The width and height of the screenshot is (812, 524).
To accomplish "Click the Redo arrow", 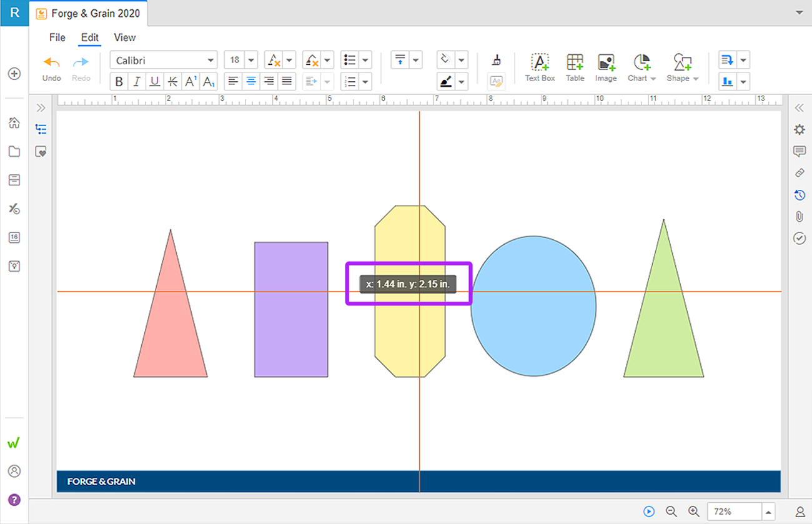I will tap(81, 62).
